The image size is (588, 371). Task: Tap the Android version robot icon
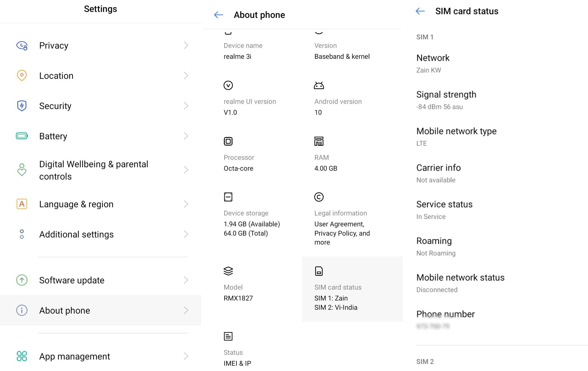pyautogui.click(x=319, y=85)
